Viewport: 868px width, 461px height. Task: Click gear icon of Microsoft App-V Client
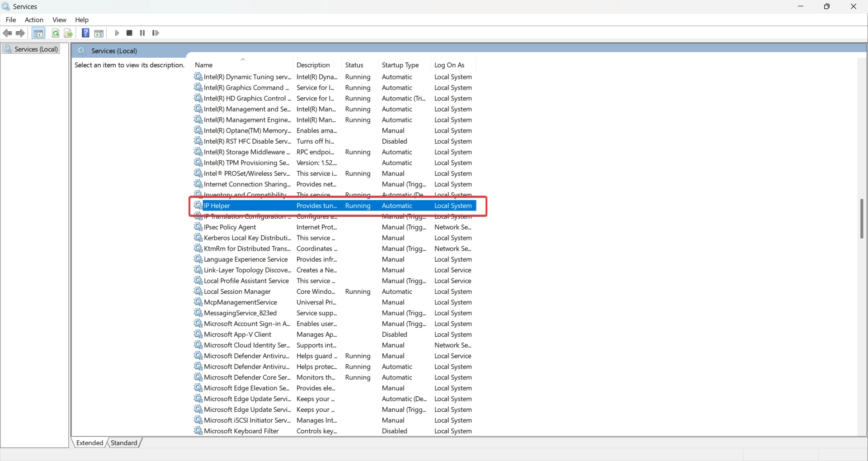coord(198,334)
